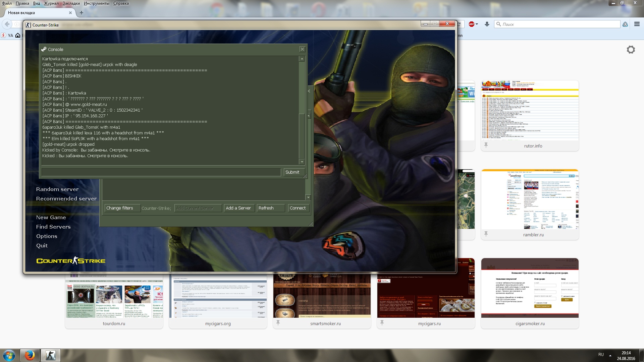644x362 pixels.
Task: Open a new tab with plus button
Action: (x=81, y=13)
